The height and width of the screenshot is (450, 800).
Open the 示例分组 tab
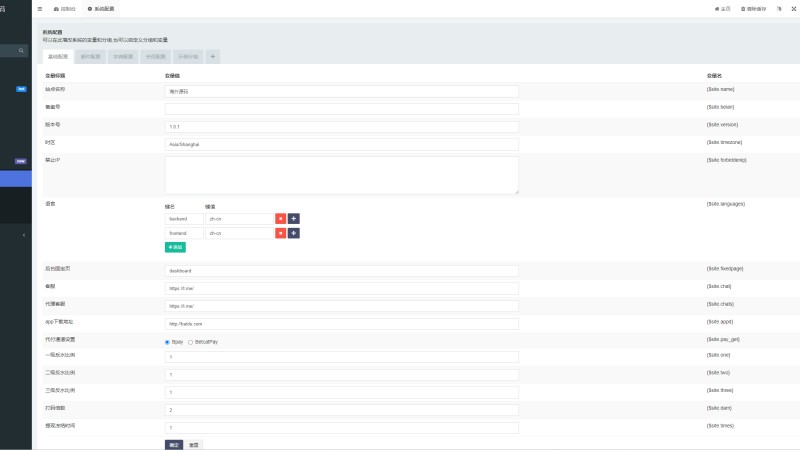(188, 57)
